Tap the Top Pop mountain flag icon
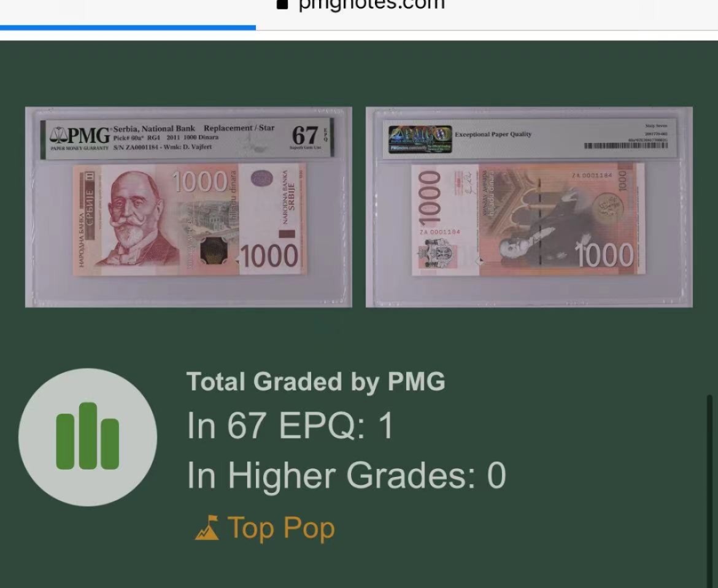 coord(207,528)
